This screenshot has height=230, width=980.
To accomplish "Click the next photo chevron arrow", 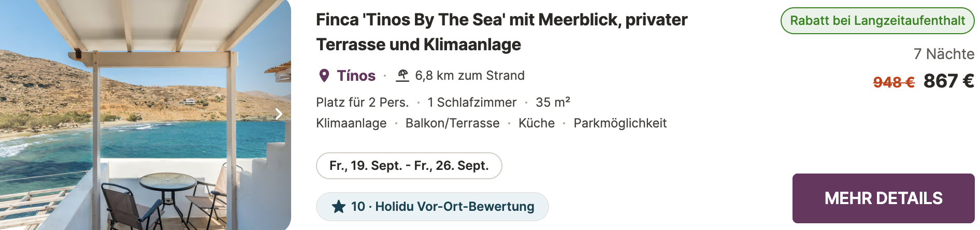I will (279, 114).
